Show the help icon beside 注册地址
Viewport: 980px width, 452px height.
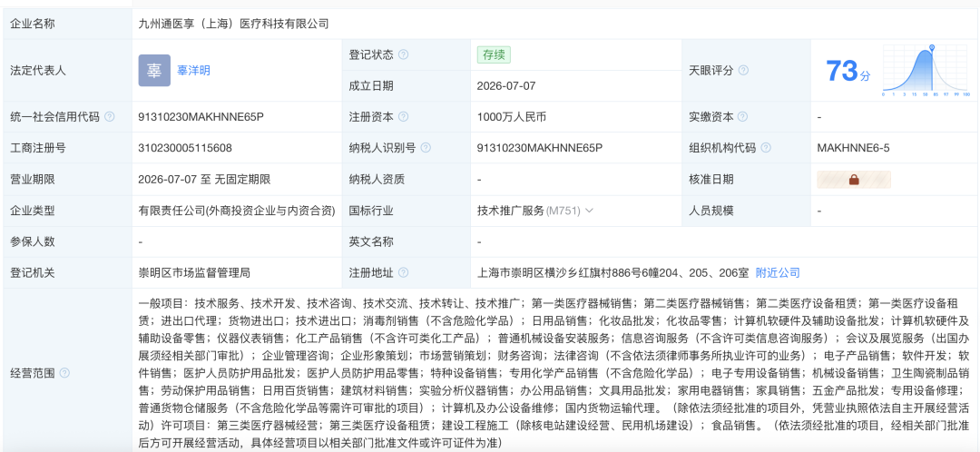pos(403,272)
